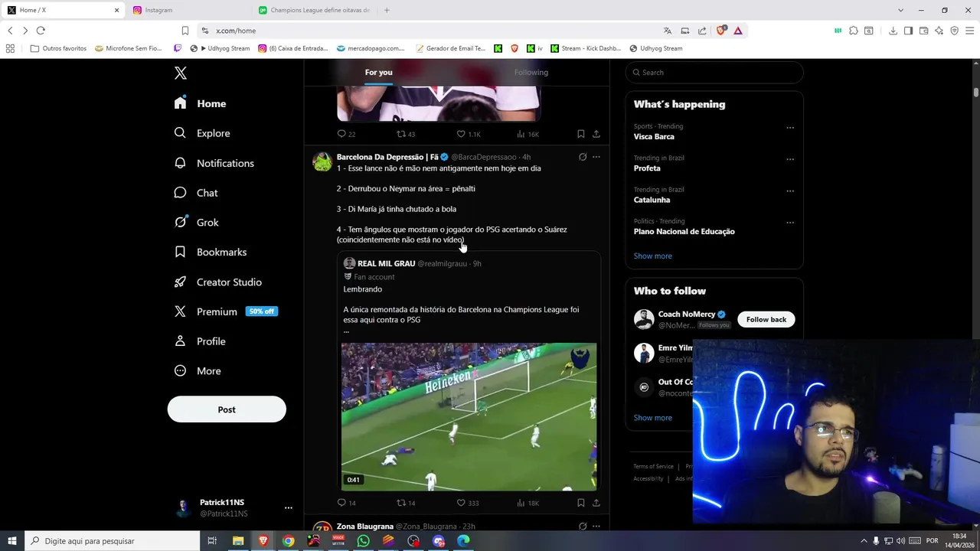
Task: Click the Windows taskbar search box
Action: 113,541
